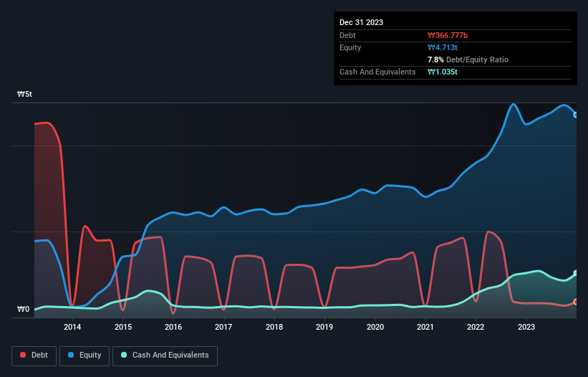Click the teal Cash end-point marker
588x377 pixels.
pyautogui.click(x=576, y=272)
